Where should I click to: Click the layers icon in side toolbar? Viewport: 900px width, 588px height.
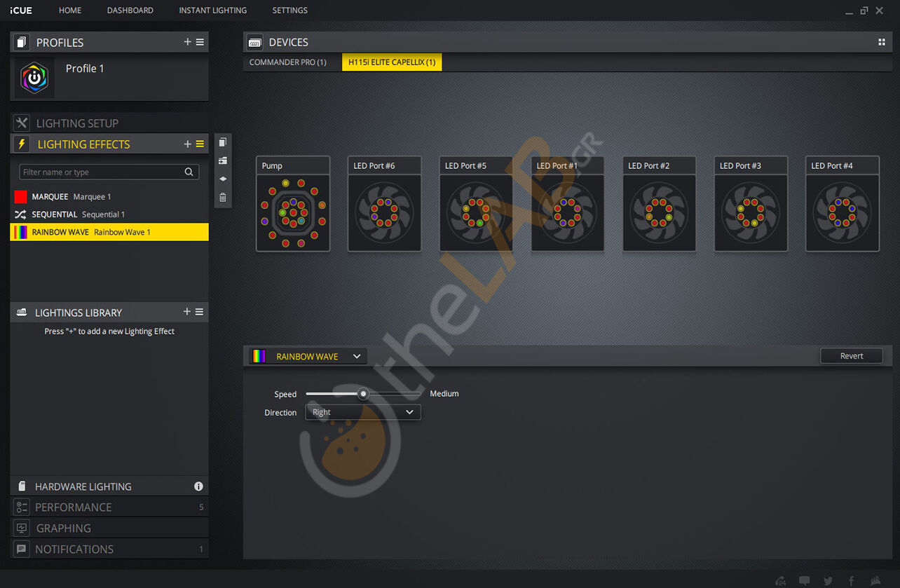(x=223, y=179)
